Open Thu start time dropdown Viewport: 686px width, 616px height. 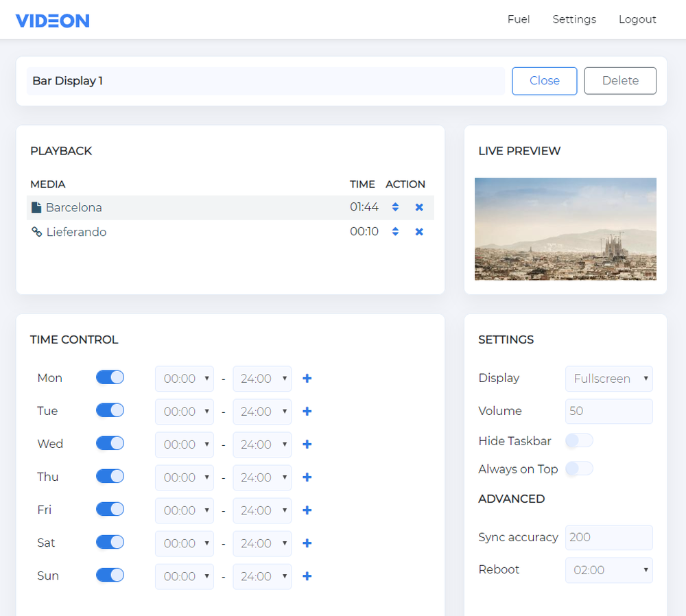(185, 477)
